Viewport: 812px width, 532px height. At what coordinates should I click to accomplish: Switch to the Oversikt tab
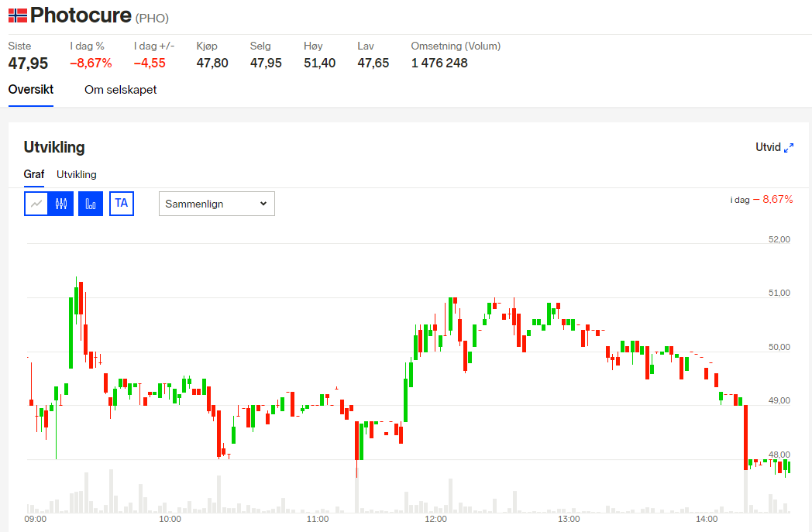[31, 90]
